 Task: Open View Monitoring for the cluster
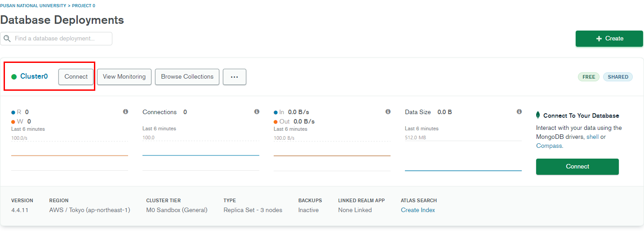(124, 77)
